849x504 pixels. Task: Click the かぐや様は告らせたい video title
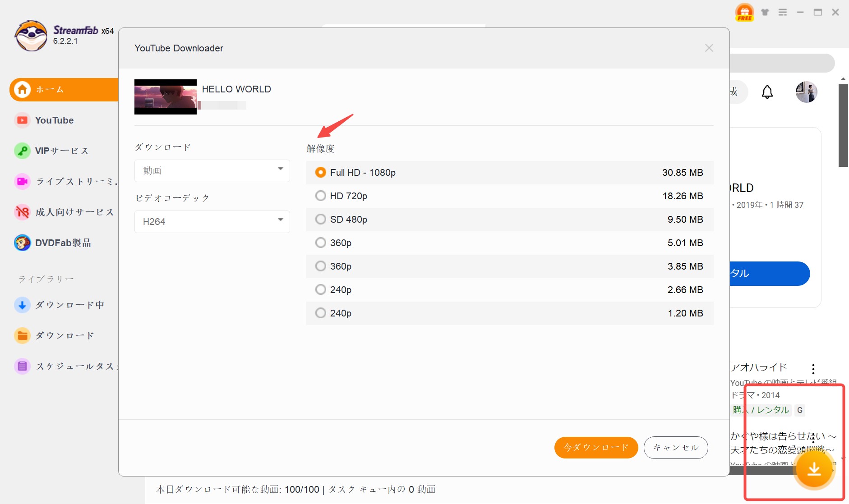(x=784, y=443)
